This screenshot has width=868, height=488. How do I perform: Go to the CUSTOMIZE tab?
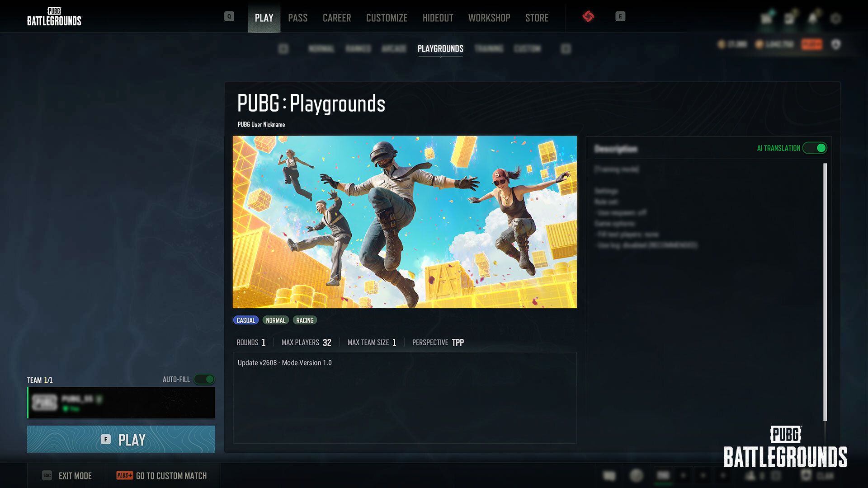tap(387, 18)
